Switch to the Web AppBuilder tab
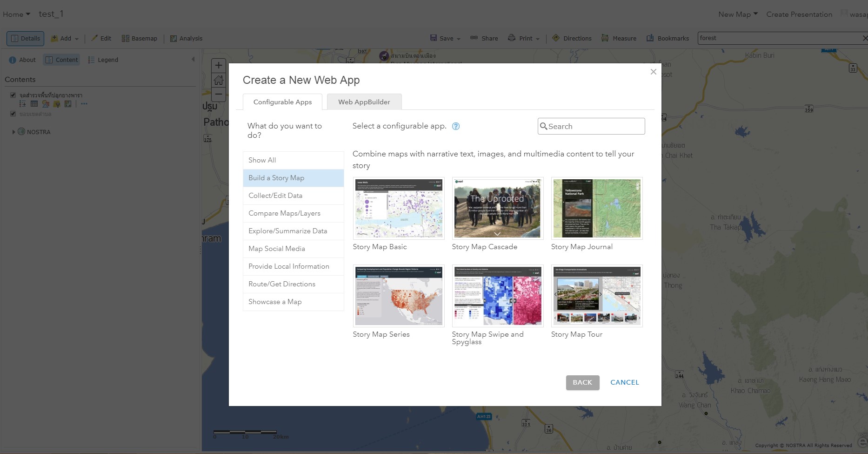The height and width of the screenshot is (454, 868). [364, 102]
